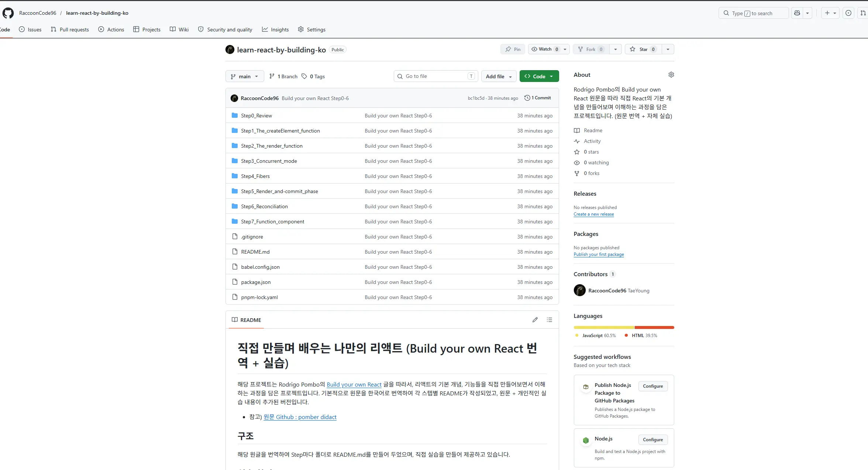This screenshot has width=868, height=470.
Task: Click the Publish Node.js package workflow icon
Action: [586, 387]
